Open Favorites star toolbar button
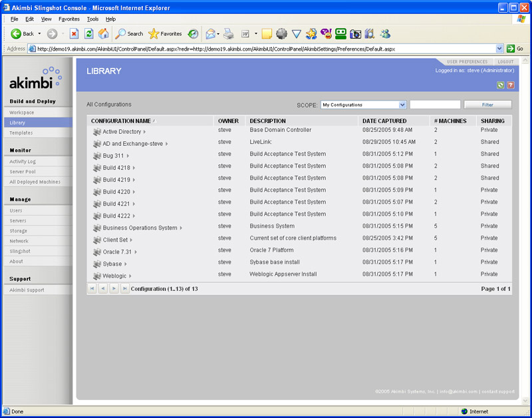Screen dimensions: 532x418 (165, 34)
